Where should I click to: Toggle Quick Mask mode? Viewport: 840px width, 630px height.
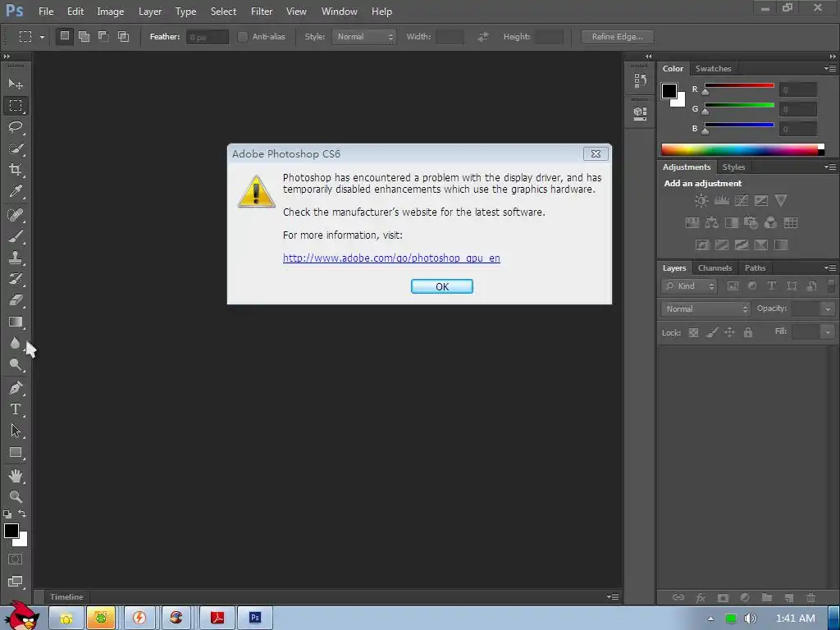click(15, 559)
